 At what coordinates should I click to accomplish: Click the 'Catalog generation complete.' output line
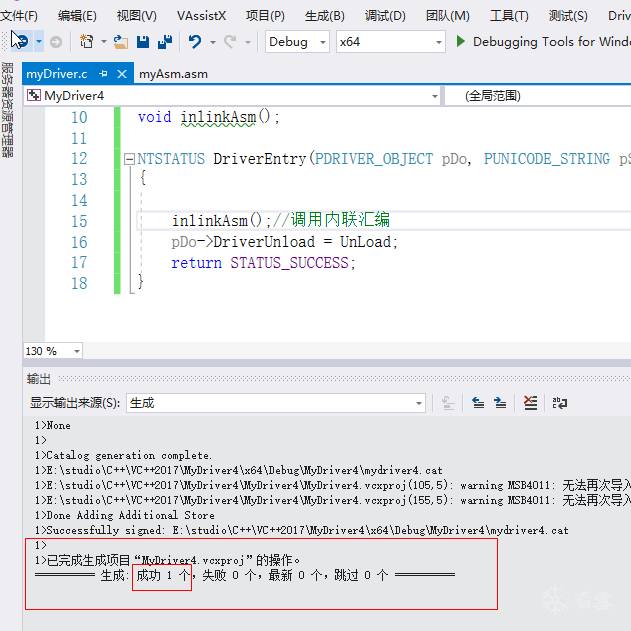click(123, 455)
